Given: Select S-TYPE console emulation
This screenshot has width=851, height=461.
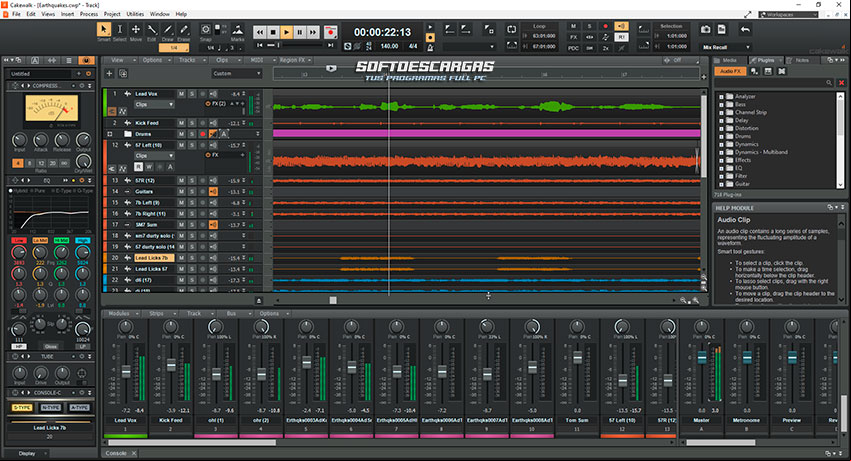Looking at the screenshot, I should (x=22, y=407).
